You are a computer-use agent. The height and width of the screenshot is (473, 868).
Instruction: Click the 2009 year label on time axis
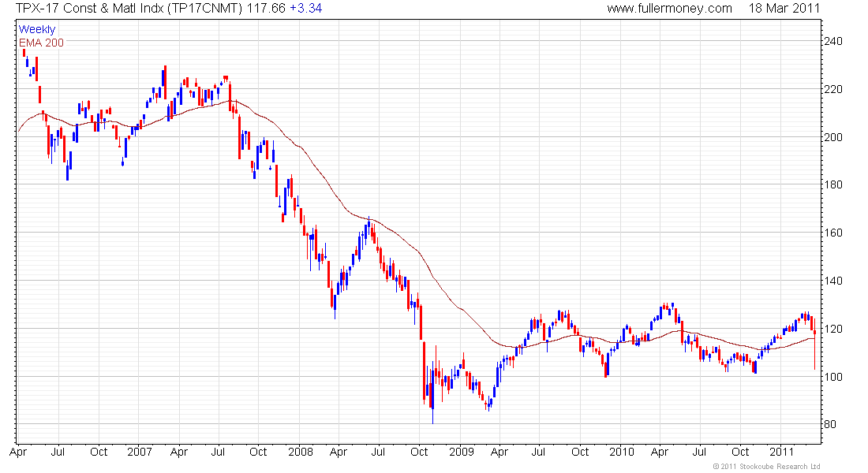click(x=462, y=452)
